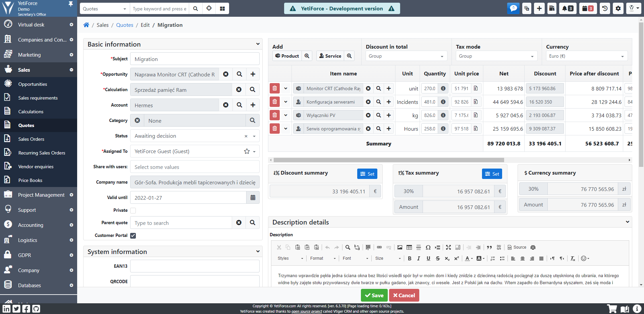Toggle strikethrough formatting in editor
The image size is (644, 314).
438,258
